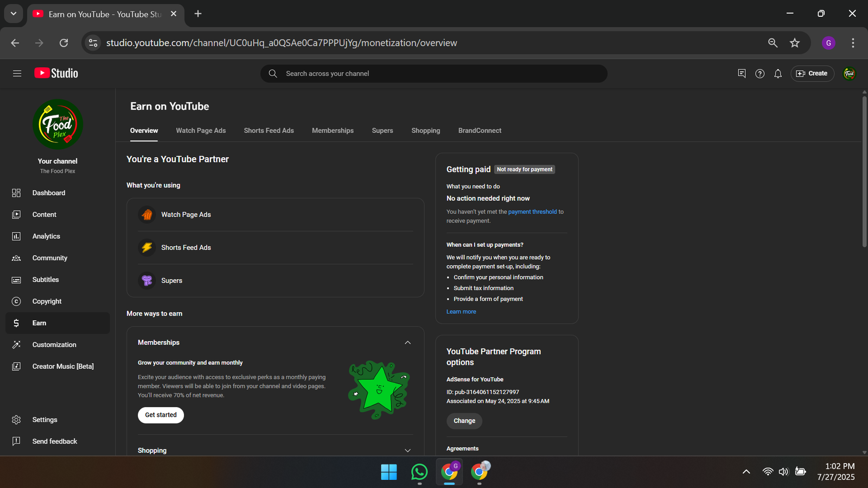Open the Supers row under What you're using

coord(276,280)
